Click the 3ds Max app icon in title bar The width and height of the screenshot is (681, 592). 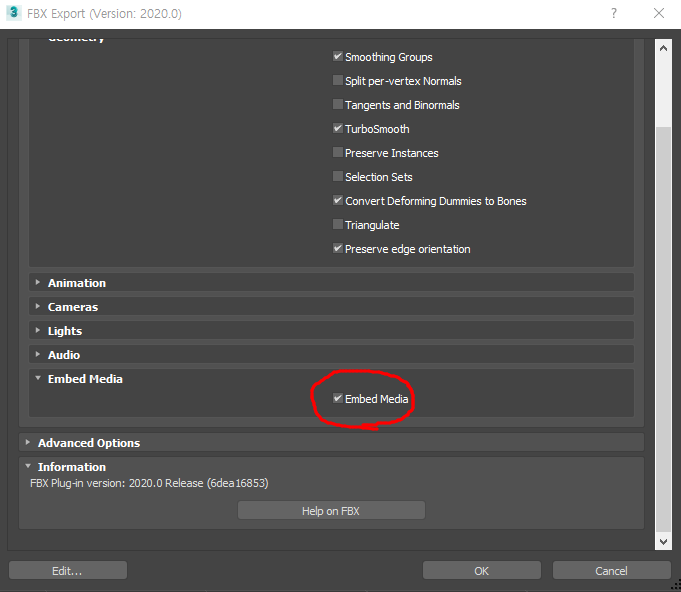coord(14,13)
